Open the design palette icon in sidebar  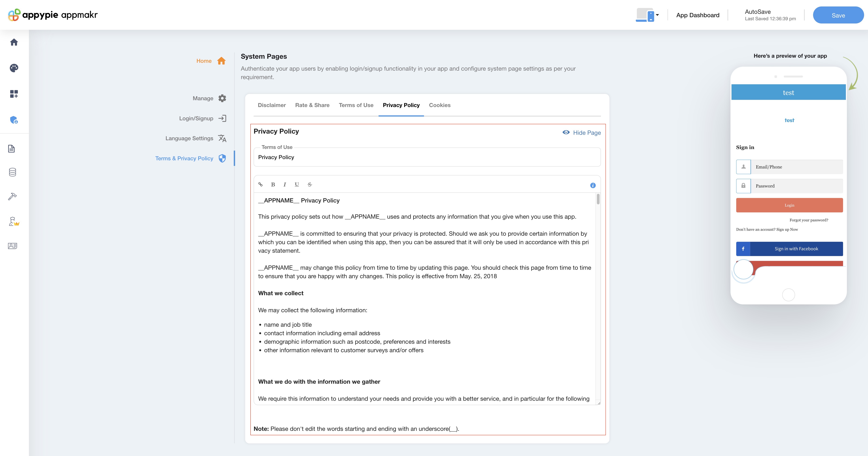(14, 68)
